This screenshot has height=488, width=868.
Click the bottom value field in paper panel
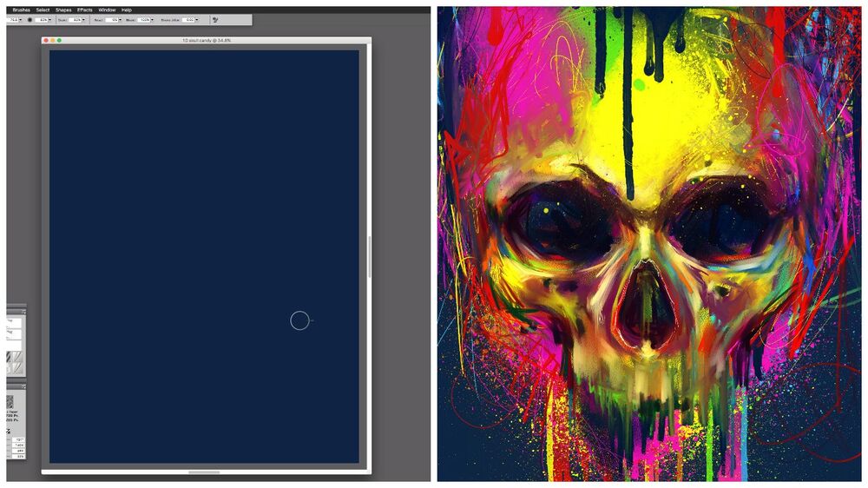click(x=18, y=456)
